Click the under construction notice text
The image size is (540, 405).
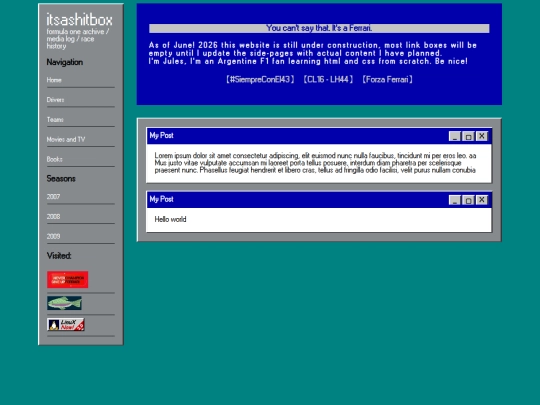[313, 53]
